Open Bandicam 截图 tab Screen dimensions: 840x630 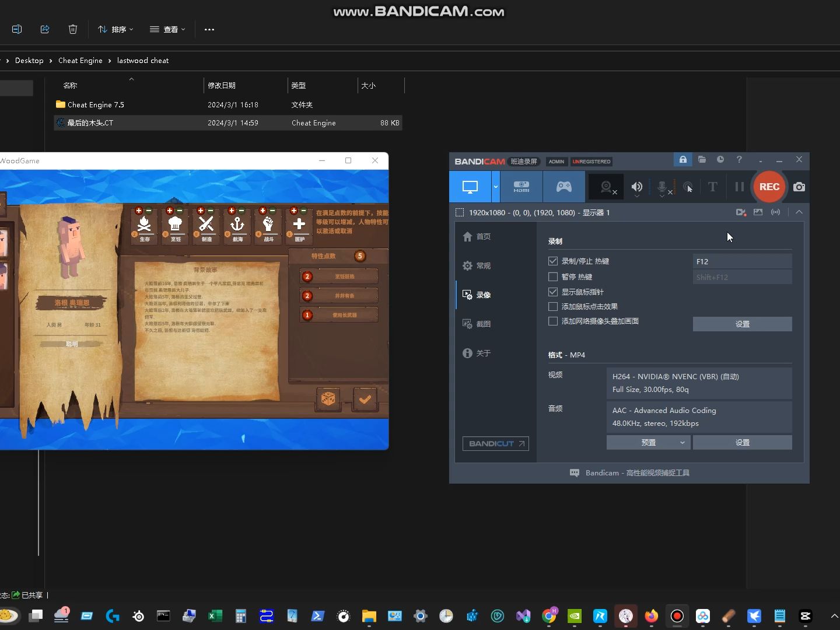[x=477, y=324]
